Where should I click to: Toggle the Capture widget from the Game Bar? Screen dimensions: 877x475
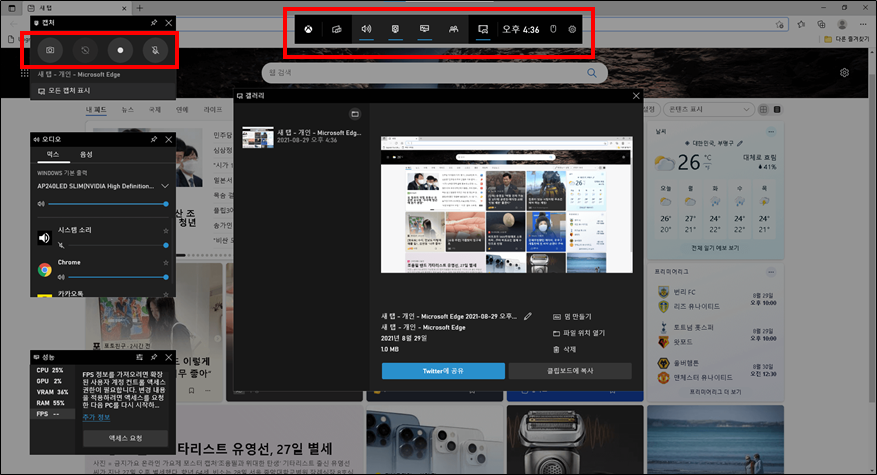[x=395, y=30]
